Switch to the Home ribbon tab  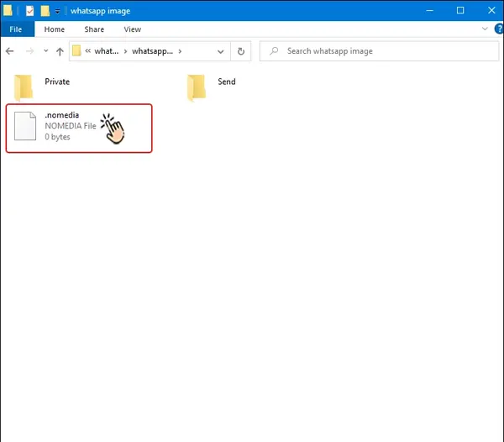[55, 29]
